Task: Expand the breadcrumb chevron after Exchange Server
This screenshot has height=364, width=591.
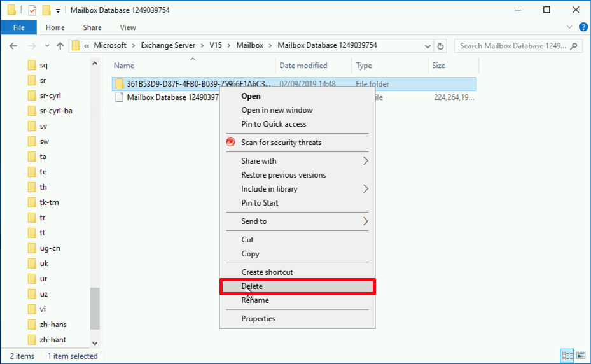Action: coord(202,46)
